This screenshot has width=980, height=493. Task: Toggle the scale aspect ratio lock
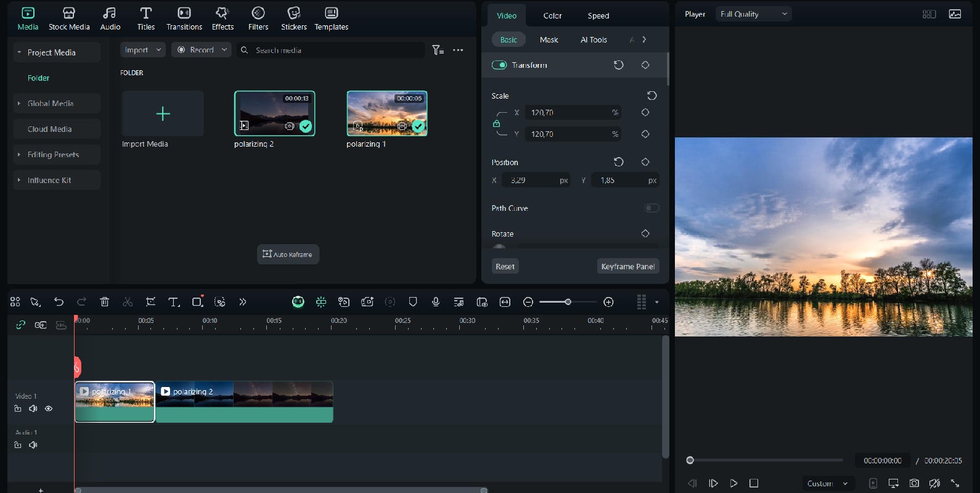(496, 123)
